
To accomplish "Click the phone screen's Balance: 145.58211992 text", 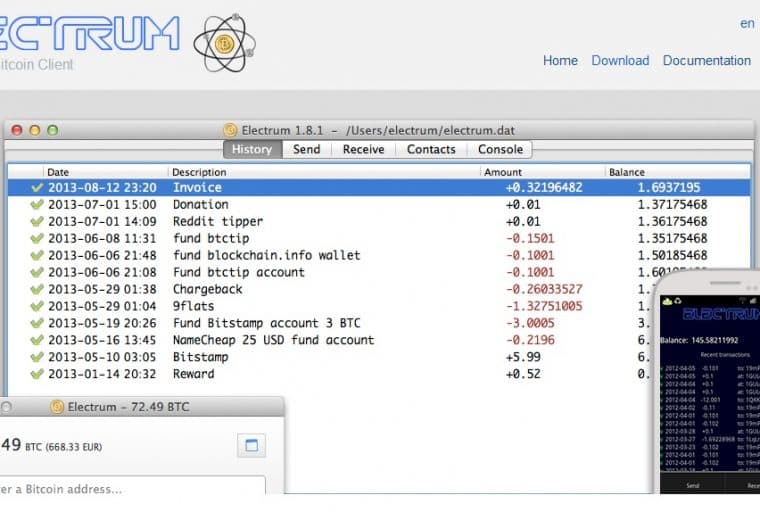I will [x=699, y=340].
